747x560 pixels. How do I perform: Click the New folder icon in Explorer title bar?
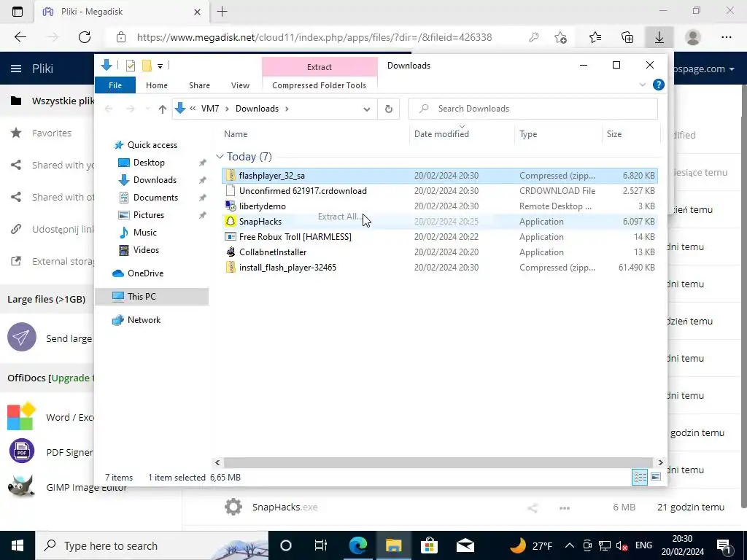point(147,66)
